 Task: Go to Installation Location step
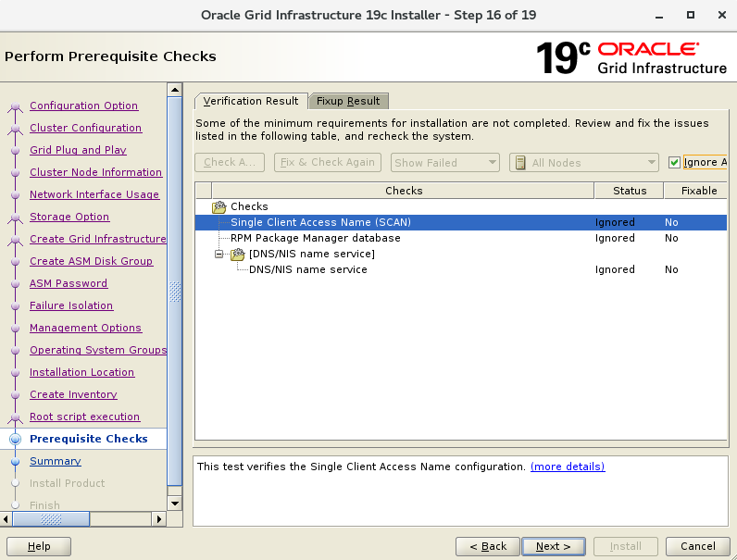click(81, 372)
